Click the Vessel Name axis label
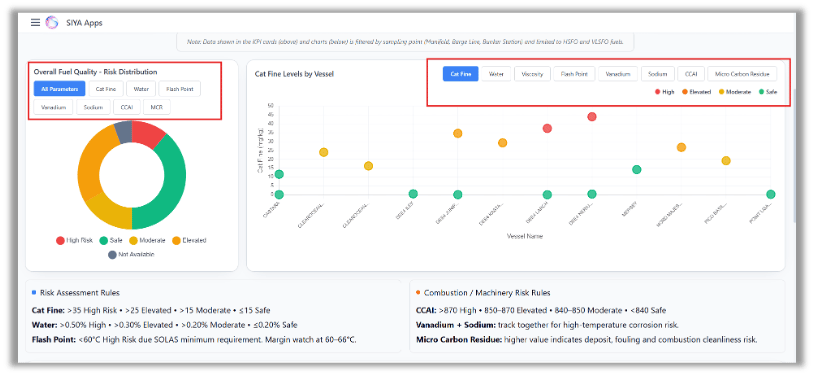This screenshot has height=375, width=815. pyautogui.click(x=524, y=236)
